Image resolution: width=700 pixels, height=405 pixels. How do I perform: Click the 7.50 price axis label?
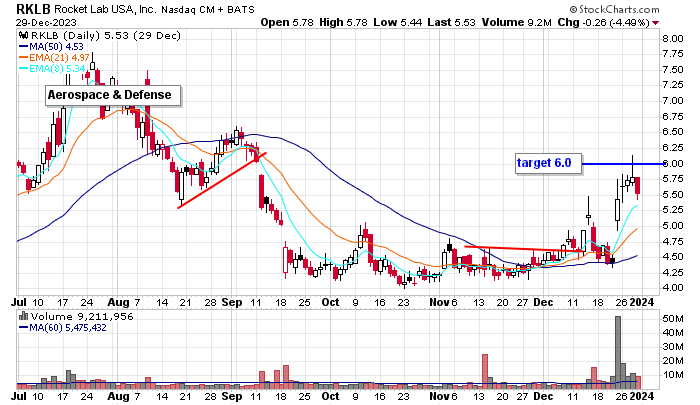[x=672, y=70]
